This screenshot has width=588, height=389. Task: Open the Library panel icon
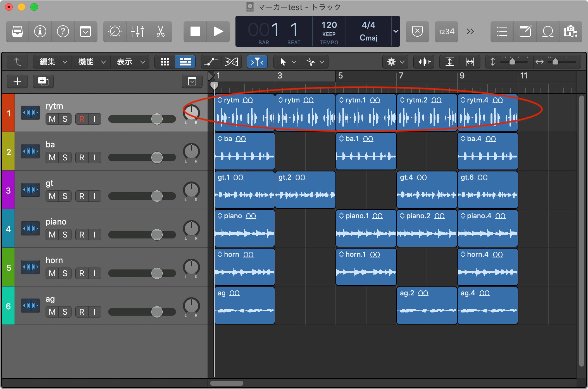[x=17, y=32]
